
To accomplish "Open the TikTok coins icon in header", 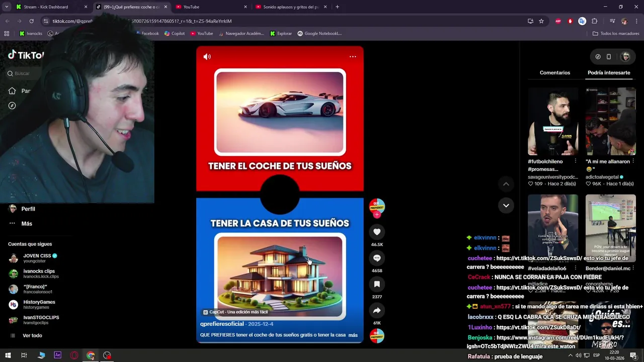I will coord(598,57).
